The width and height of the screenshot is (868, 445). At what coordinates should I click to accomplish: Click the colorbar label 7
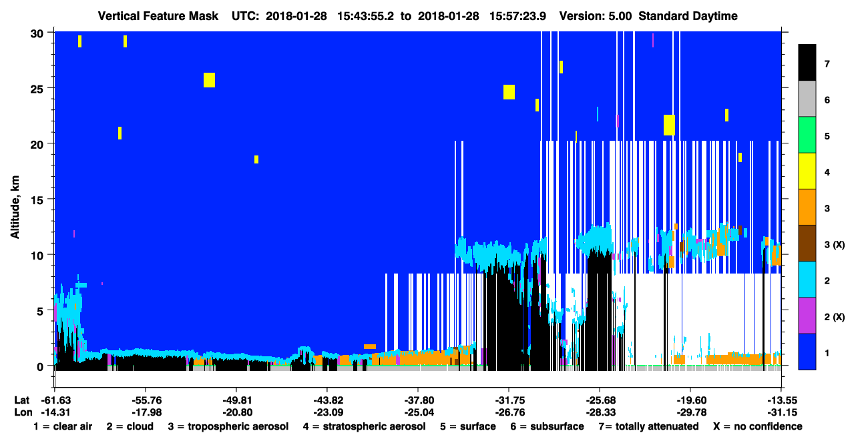pyautogui.click(x=827, y=63)
